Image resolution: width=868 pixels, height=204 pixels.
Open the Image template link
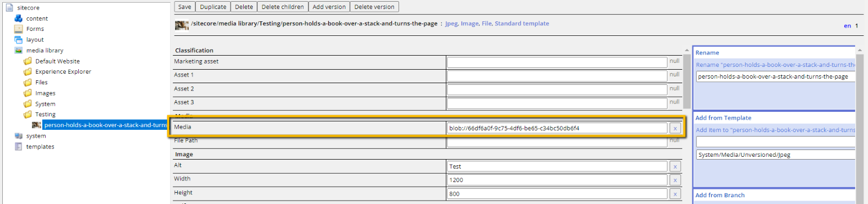pos(469,24)
